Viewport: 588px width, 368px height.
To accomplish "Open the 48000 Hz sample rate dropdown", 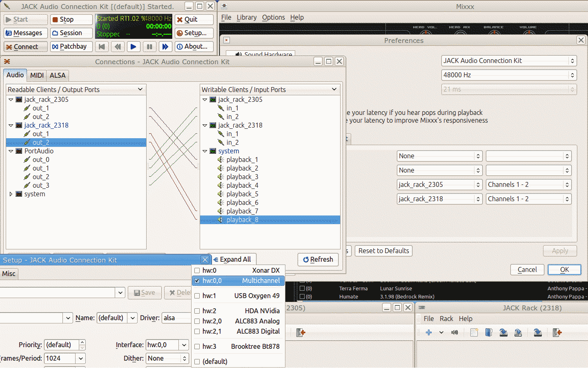I will [509, 75].
